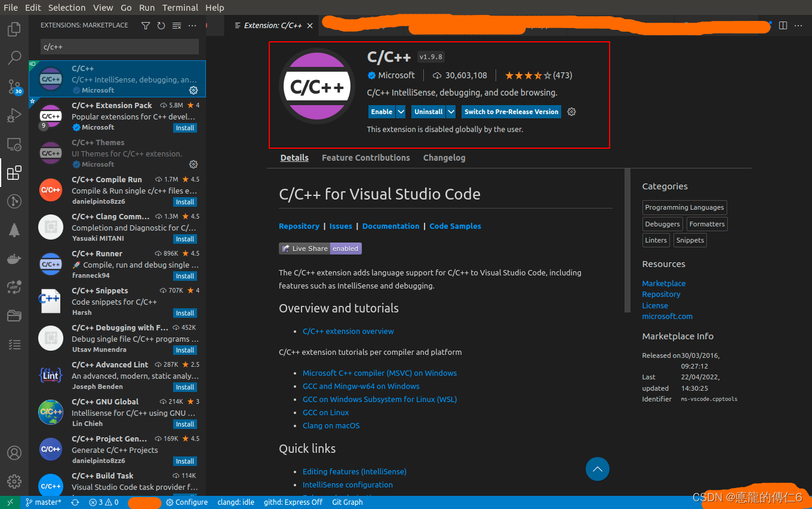Open the extension page's manage gear icon
Image resolution: width=812 pixels, height=509 pixels.
(x=571, y=112)
